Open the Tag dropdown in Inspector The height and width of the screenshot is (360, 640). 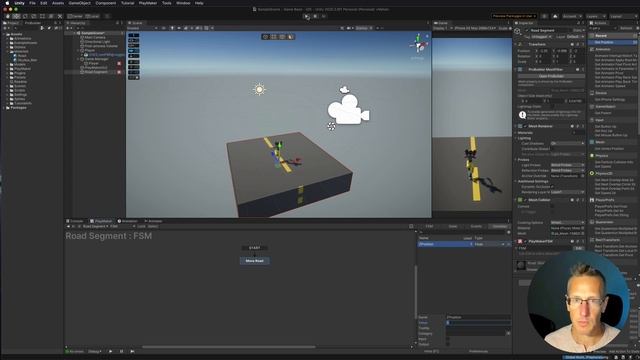542,37
